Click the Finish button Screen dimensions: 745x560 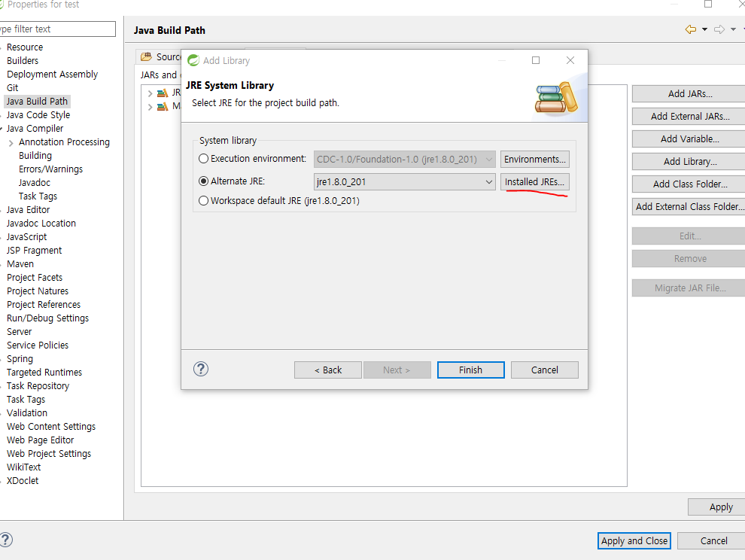470,370
